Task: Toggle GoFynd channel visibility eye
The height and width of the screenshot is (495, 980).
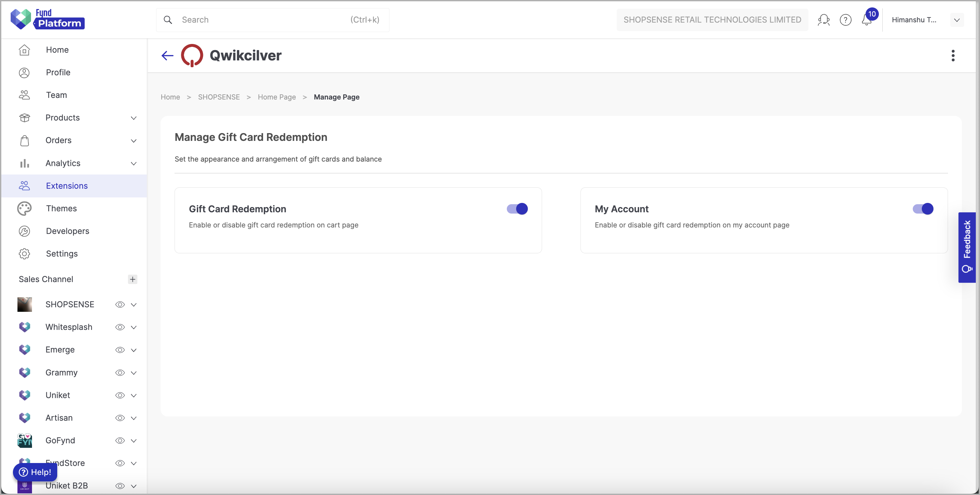Action: (120, 441)
